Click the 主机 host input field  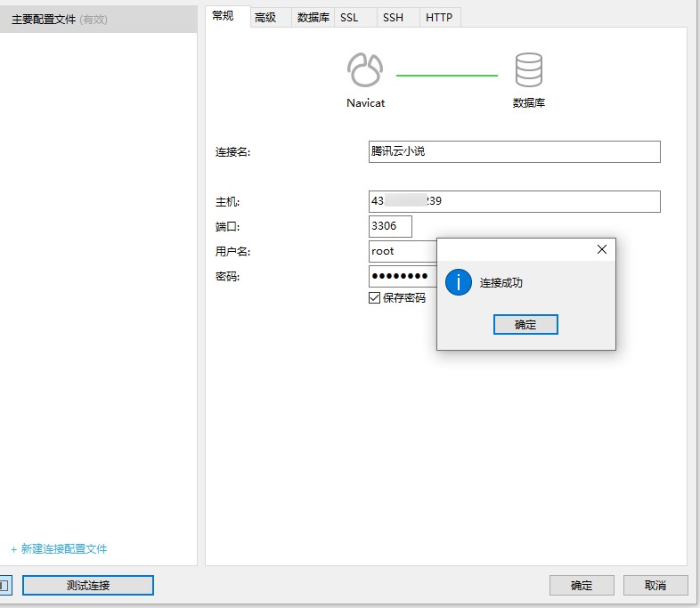coord(514,201)
